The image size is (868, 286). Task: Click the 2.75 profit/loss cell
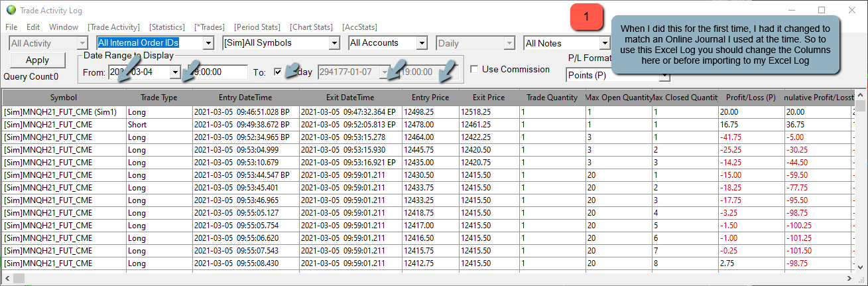click(751, 263)
